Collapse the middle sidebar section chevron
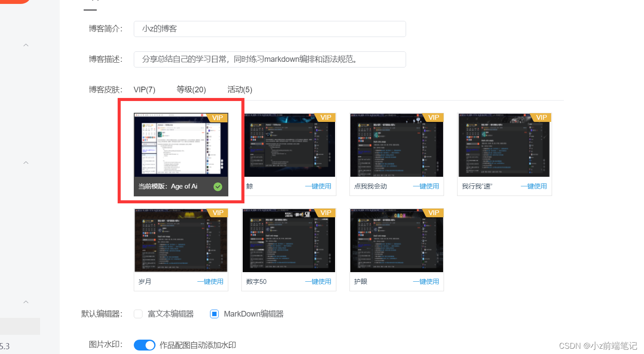The image size is (644, 354). click(x=26, y=162)
